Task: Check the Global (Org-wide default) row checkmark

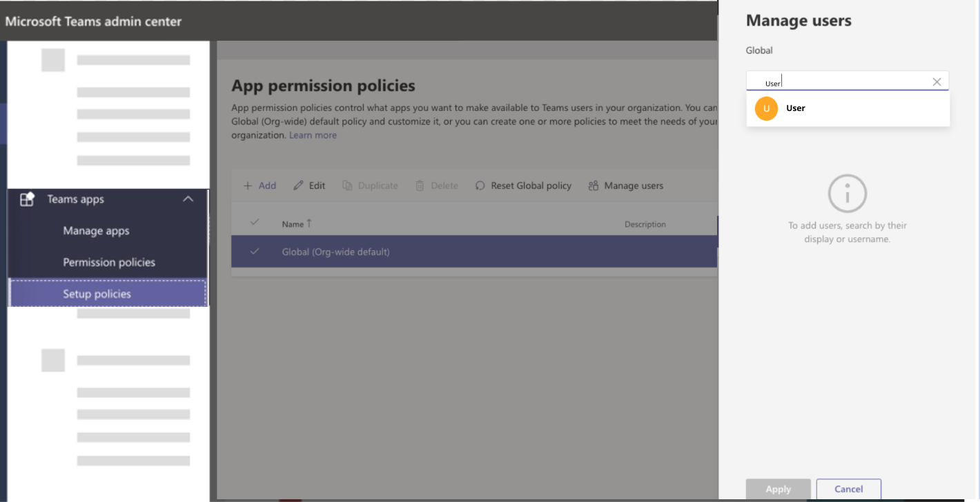Action: pos(255,251)
